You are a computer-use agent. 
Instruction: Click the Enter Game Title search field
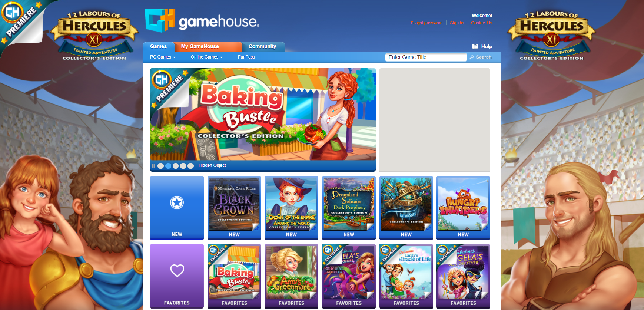click(426, 57)
